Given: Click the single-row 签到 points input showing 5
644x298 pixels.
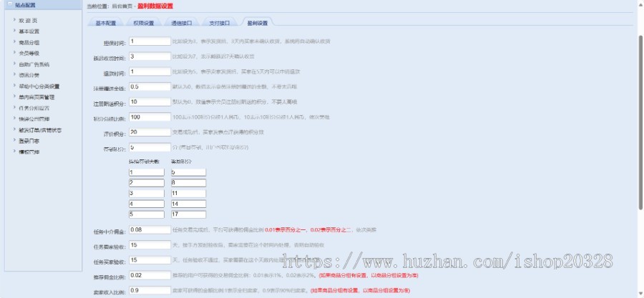Looking at the screenshot, I should pyautogui.click(x=150, y=147).
